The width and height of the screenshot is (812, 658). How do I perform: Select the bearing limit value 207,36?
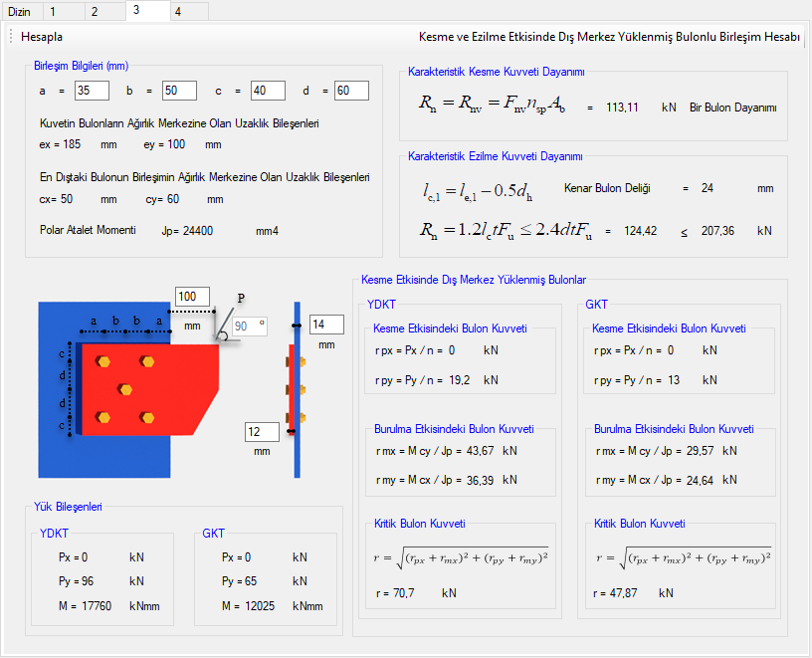tap(717, 231)
